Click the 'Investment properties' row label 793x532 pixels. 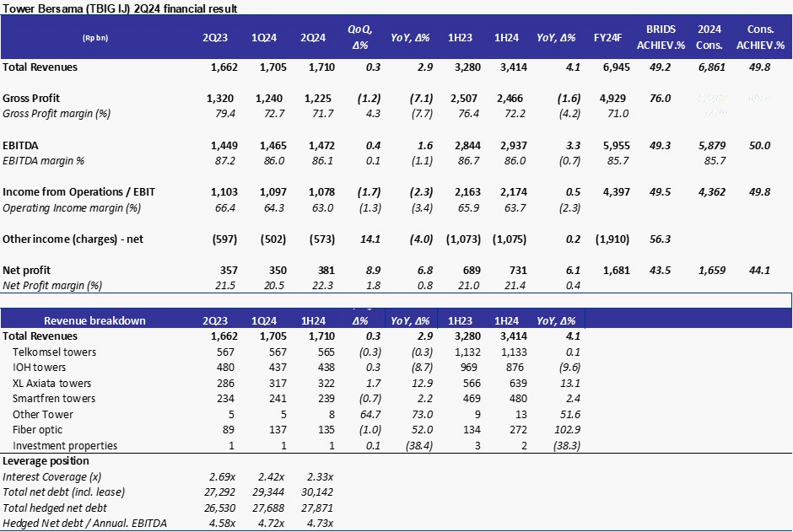coord(65,446)
